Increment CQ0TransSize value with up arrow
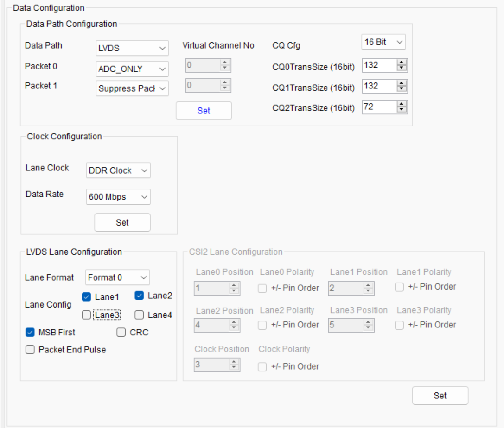Screen dimensions: 504x428 (402, 62)
